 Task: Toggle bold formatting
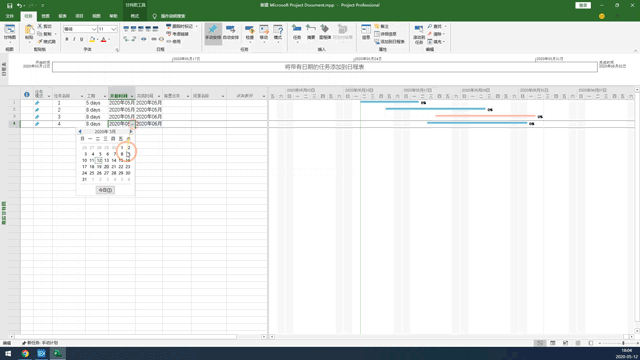tap(67, 40)
